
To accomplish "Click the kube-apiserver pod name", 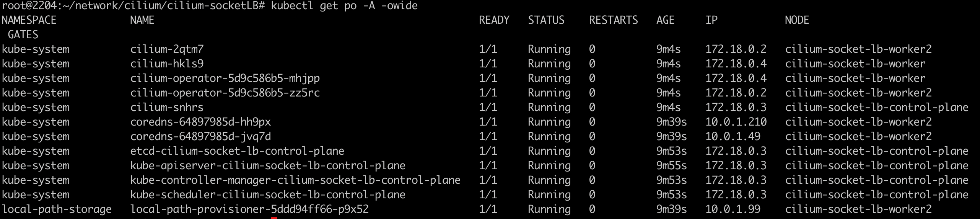I will point(268,166).
